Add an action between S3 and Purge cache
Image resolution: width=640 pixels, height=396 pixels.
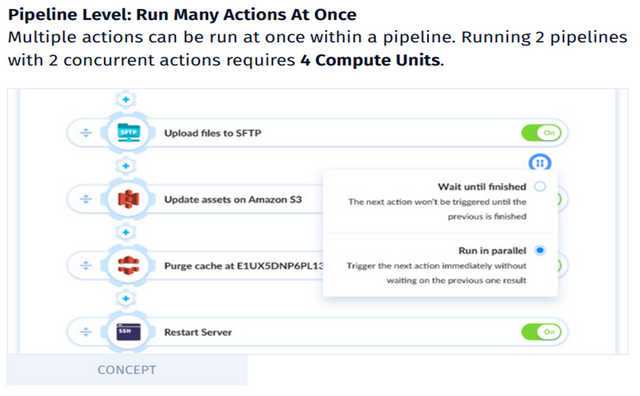coord(126,232)
